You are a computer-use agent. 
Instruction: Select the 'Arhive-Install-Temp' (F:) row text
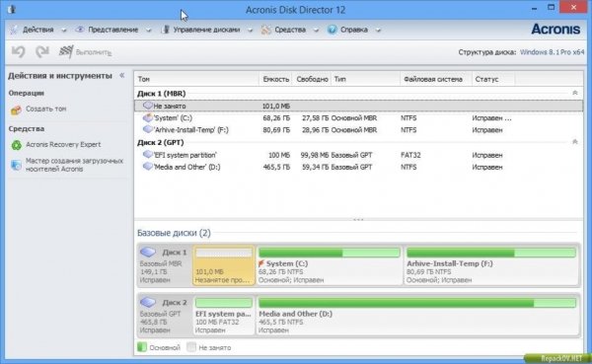point(191,130)
